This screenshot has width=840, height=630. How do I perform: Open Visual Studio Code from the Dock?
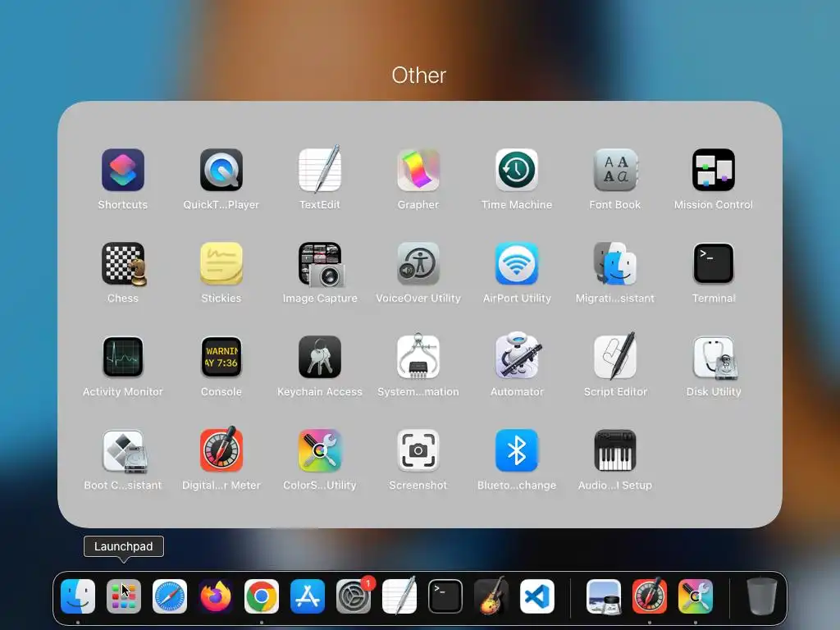(536, 596)
